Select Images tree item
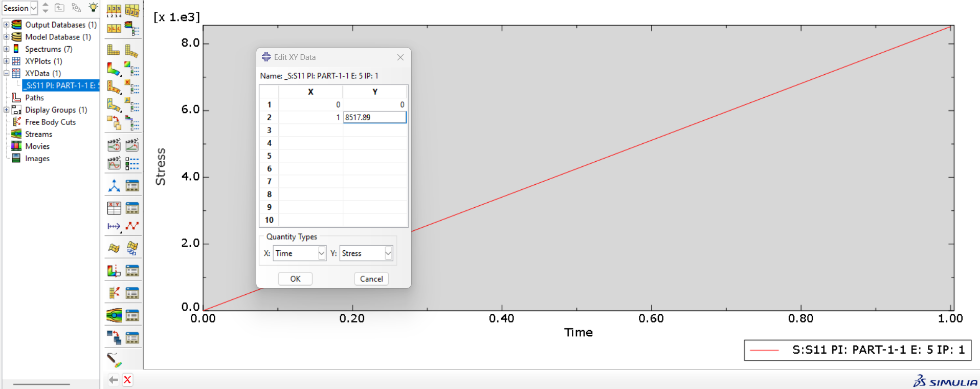The image size is (980, 389). click(x=37, y=159)
